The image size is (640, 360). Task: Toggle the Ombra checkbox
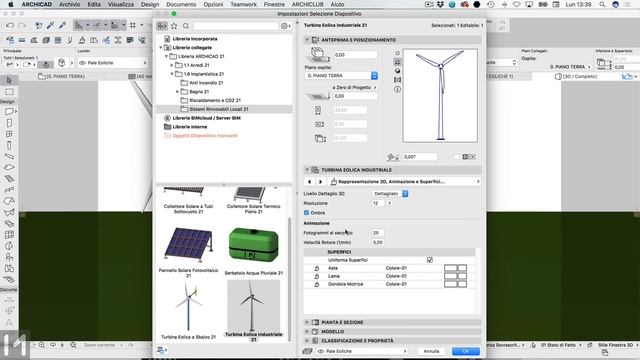tap(307, 213)
